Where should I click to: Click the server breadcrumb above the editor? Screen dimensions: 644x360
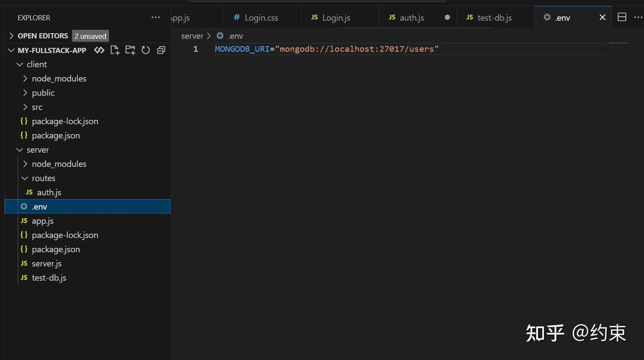click(192, 36)
